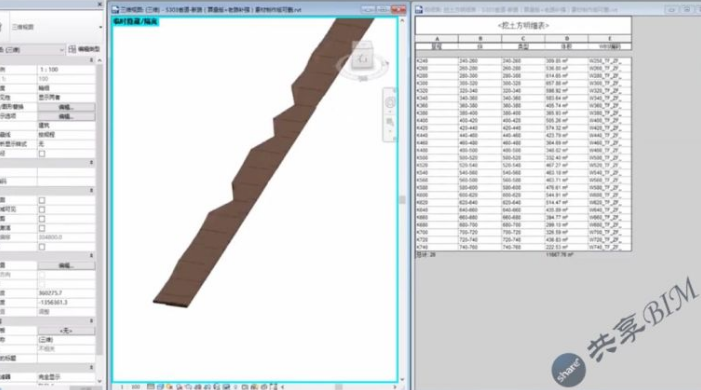The image size is (701, 390).
Task: Click the W500_TF_ZF_ cell in column E
Action: (610, 157)
